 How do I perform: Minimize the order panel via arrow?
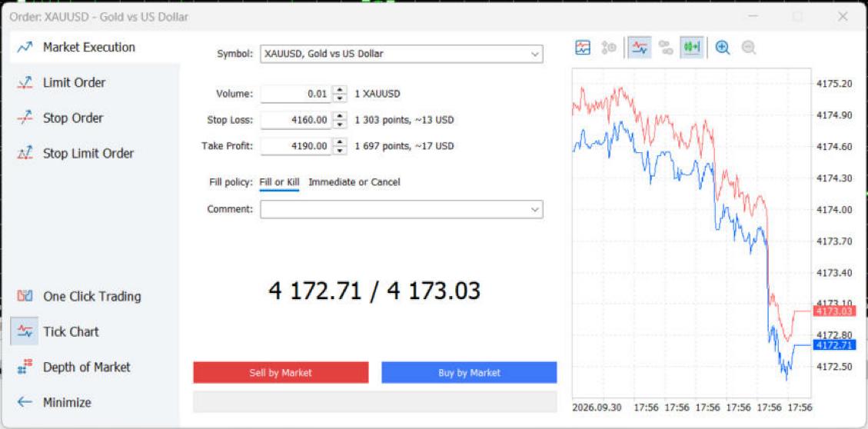point(25,402)
